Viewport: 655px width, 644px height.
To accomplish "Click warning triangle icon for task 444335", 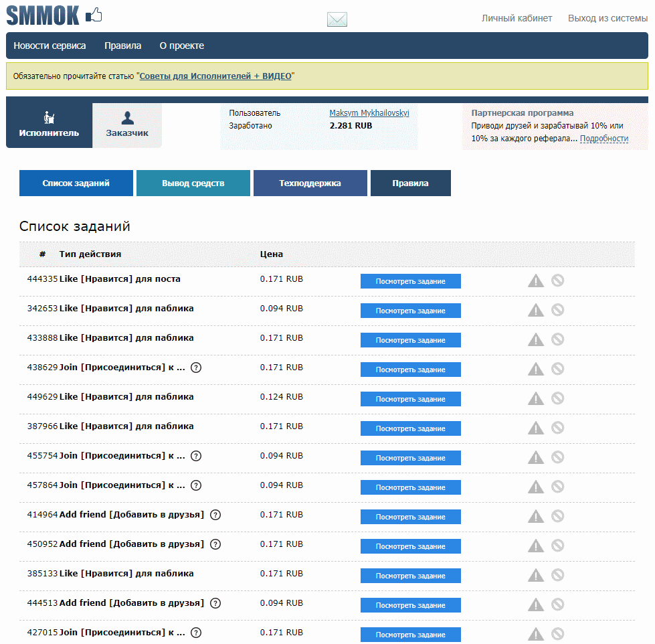I will (x=536, y=280).
